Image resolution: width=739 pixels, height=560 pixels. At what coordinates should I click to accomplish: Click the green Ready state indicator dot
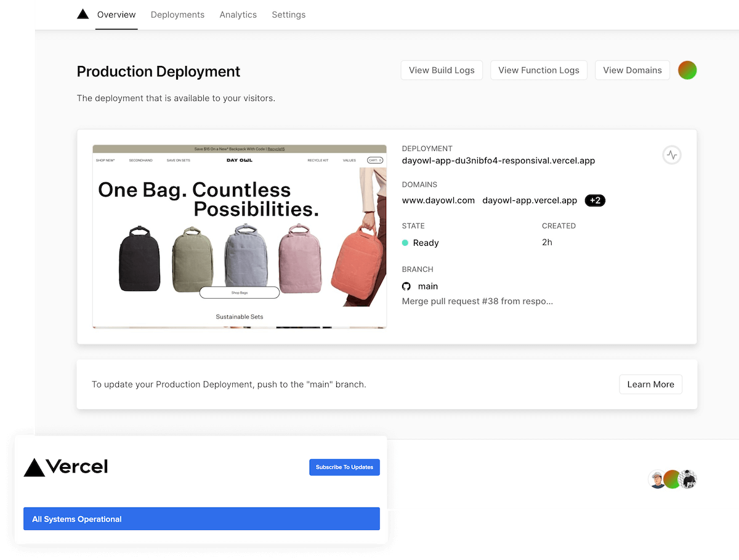(405, 243)
